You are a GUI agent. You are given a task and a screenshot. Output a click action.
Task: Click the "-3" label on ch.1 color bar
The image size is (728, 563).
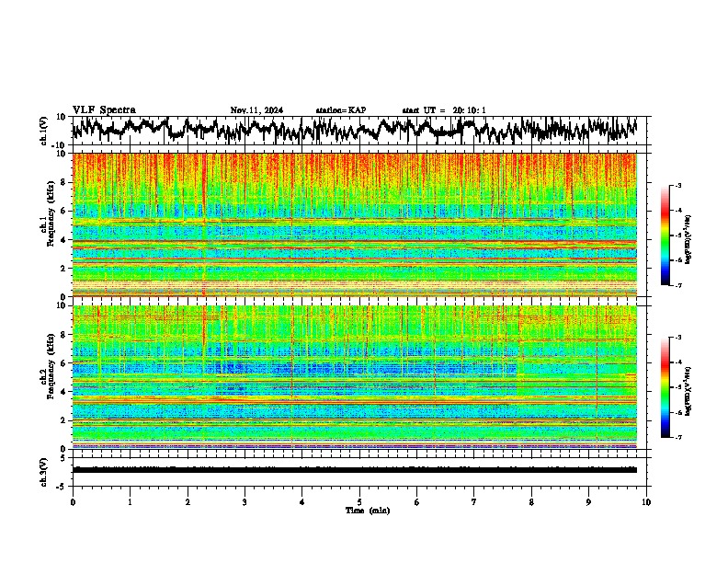tap(677, 185)
